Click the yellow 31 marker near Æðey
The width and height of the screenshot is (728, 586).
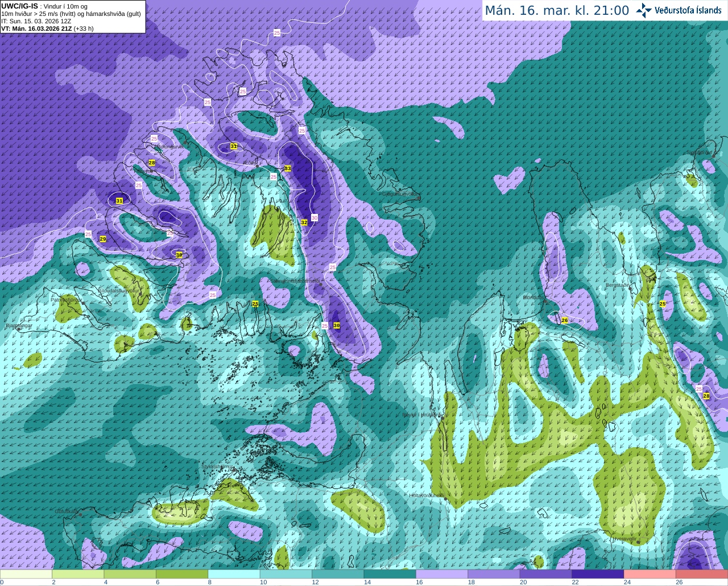point(234,146)
